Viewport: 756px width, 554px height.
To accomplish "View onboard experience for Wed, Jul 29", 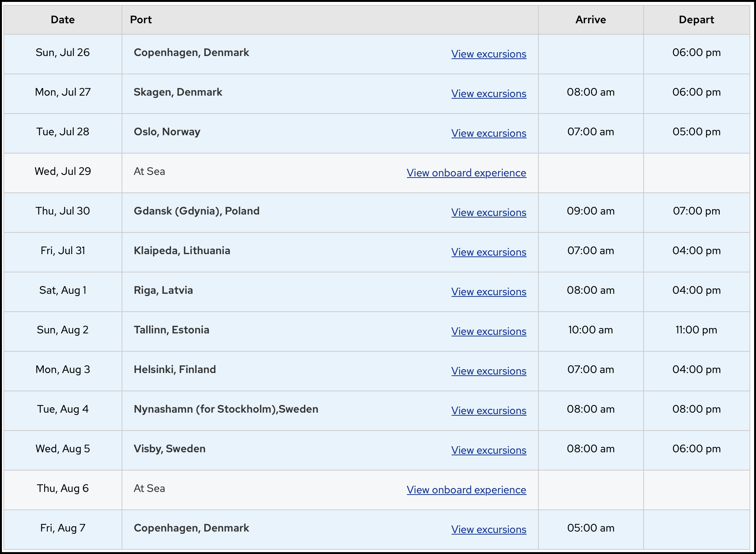I will (x=466, y=173).
